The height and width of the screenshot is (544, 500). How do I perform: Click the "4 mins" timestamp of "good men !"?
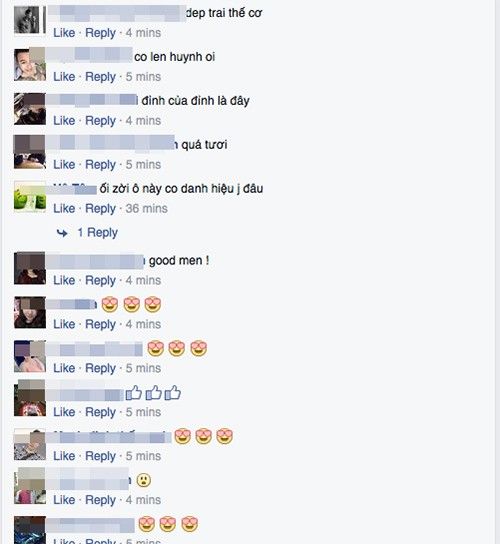point(143,280)
